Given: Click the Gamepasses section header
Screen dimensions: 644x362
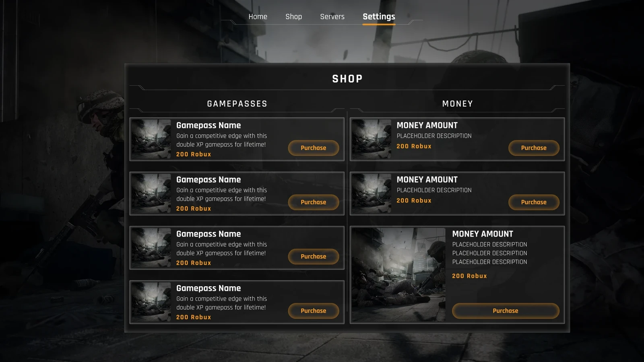Looking at the screenshot, I should coord(237,104).
